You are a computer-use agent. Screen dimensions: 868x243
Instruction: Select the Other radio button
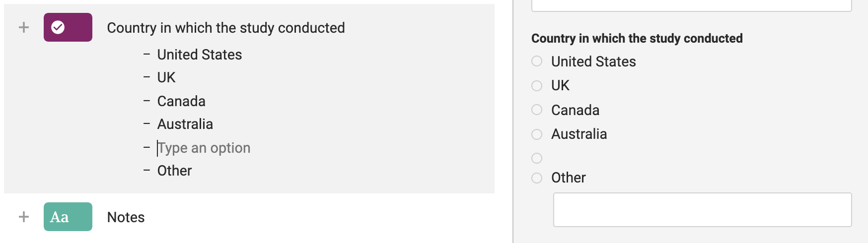(537, 178)
